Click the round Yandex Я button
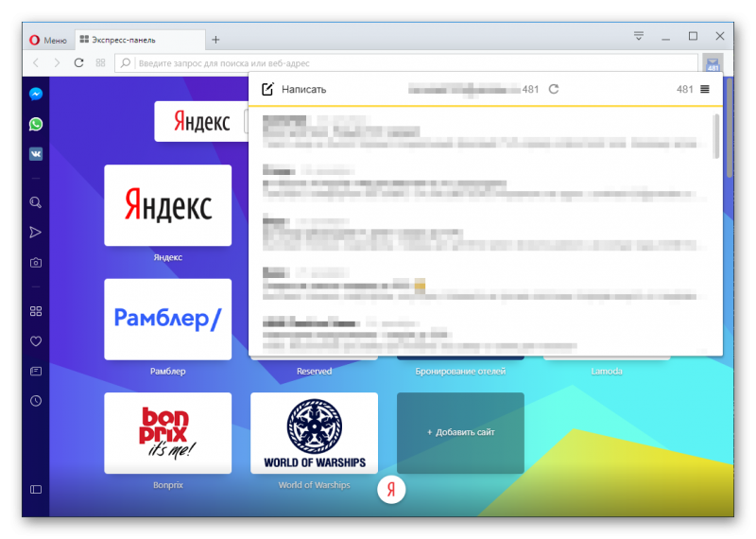This screenshot has height=539, width=756. [391, 489]
